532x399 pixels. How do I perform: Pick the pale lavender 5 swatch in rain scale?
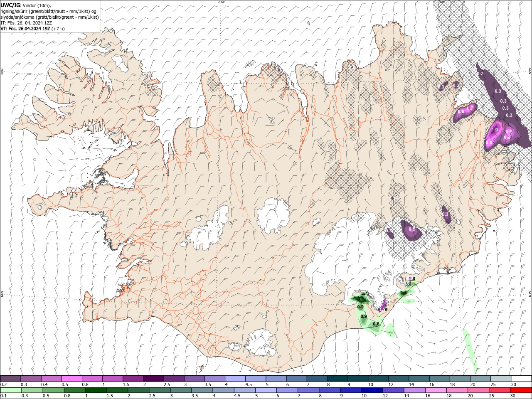tap(266, 390)
